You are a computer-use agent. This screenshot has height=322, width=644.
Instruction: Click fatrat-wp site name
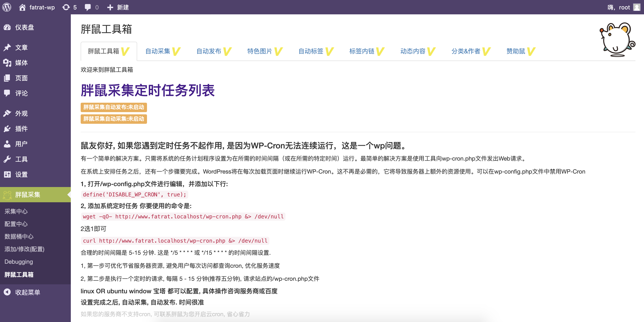42,7
